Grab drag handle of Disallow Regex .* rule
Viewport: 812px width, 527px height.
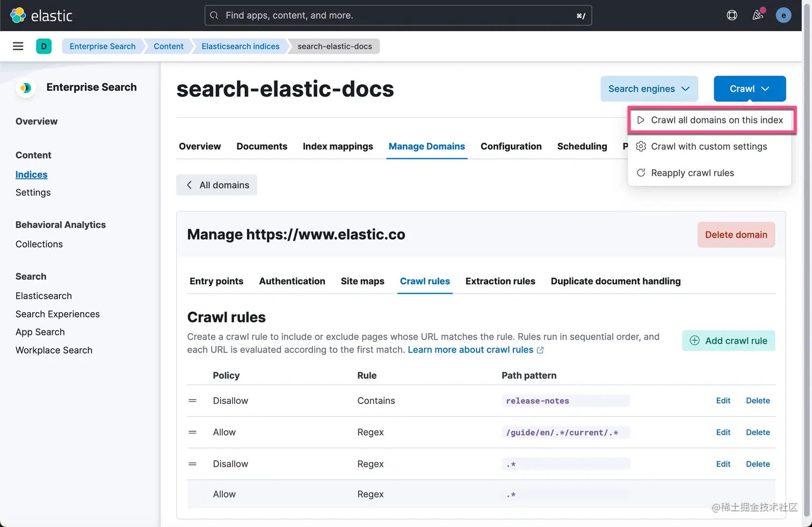192,464
